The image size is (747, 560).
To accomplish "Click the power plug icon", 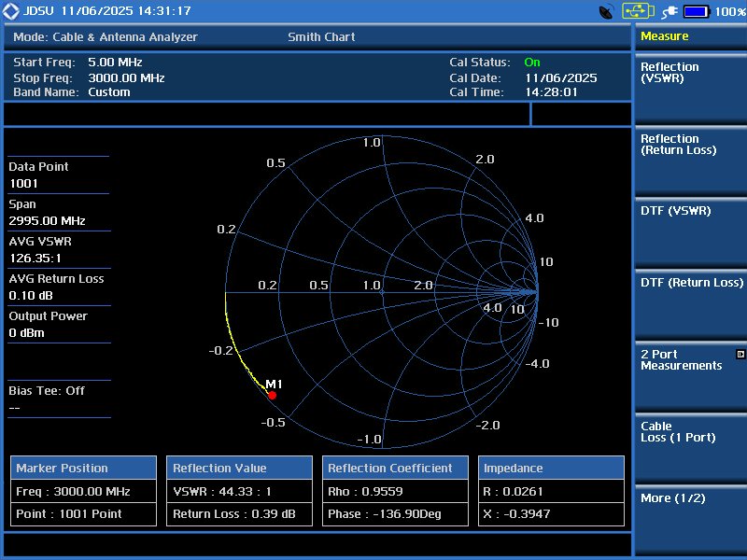I will [669, 12].
